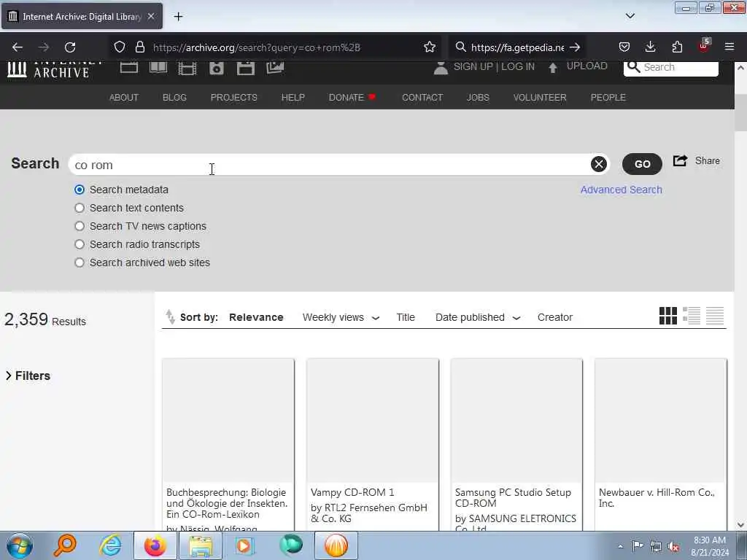Open Firefox application menu
This screenshot has height=560, width=747.
[729, 47]
